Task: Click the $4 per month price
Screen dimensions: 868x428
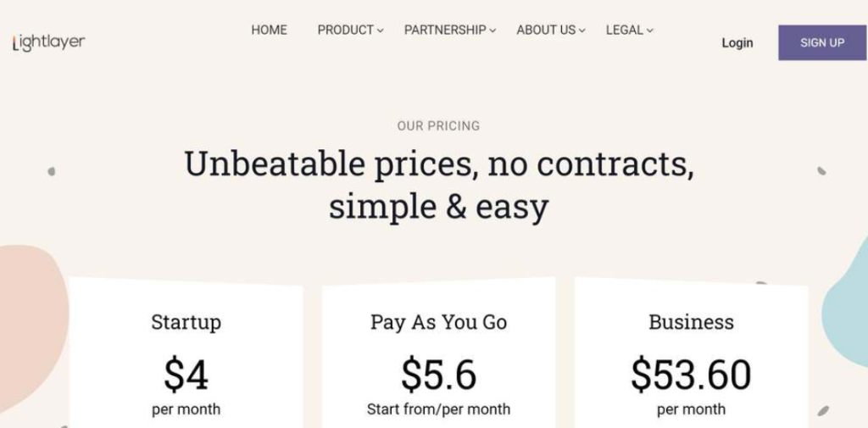Action: (x=186, y=375)
